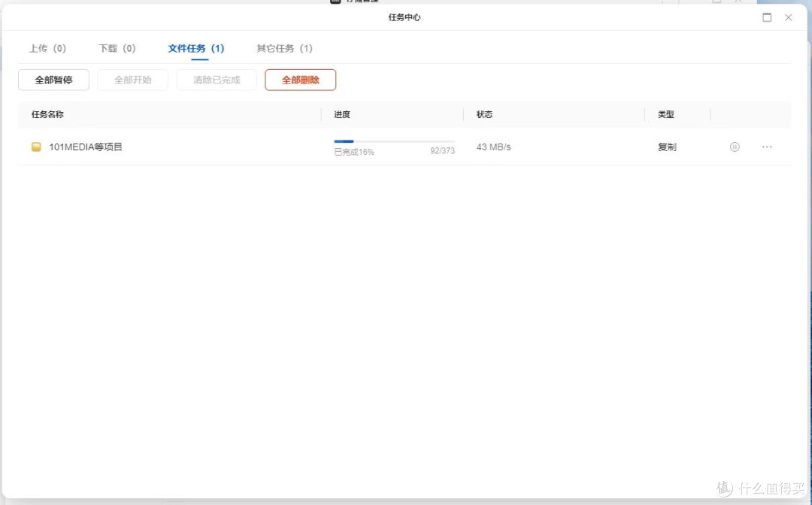812x505 pixels.
Task: Click the 全部开始 button
Action: pos(132,80)
